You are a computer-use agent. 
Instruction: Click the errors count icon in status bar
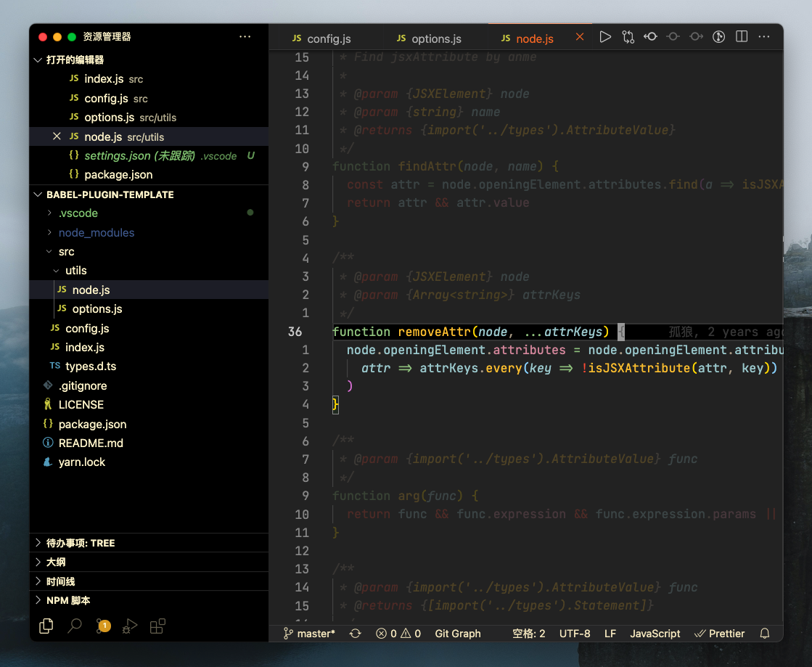click(x=386, y=634)
